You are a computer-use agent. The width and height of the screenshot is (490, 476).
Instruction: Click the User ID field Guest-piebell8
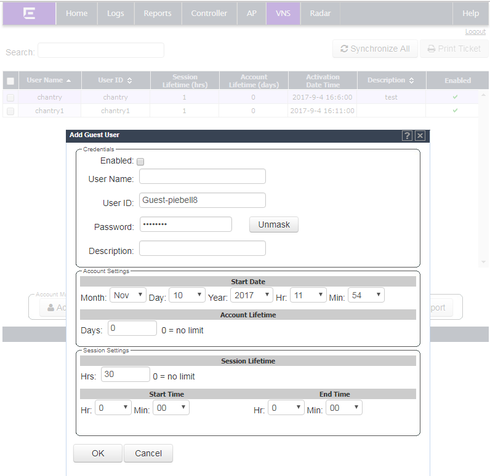coord(202,200)
